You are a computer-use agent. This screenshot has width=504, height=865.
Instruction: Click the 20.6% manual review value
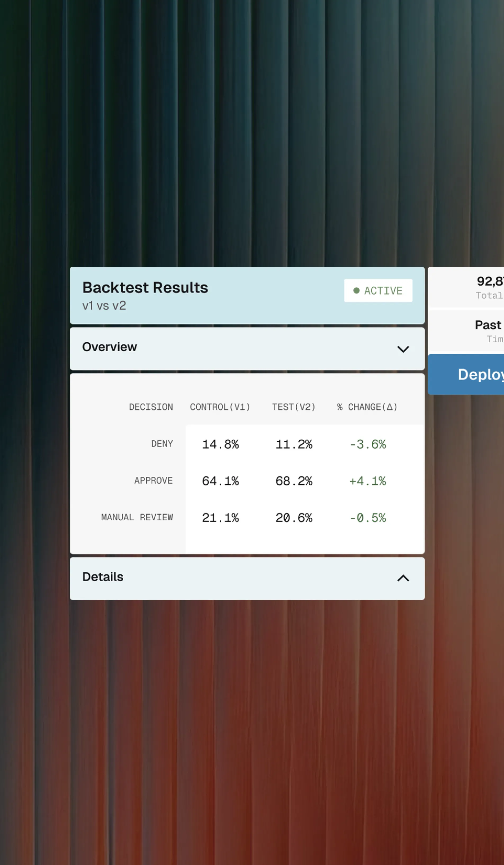pos(294,518)
